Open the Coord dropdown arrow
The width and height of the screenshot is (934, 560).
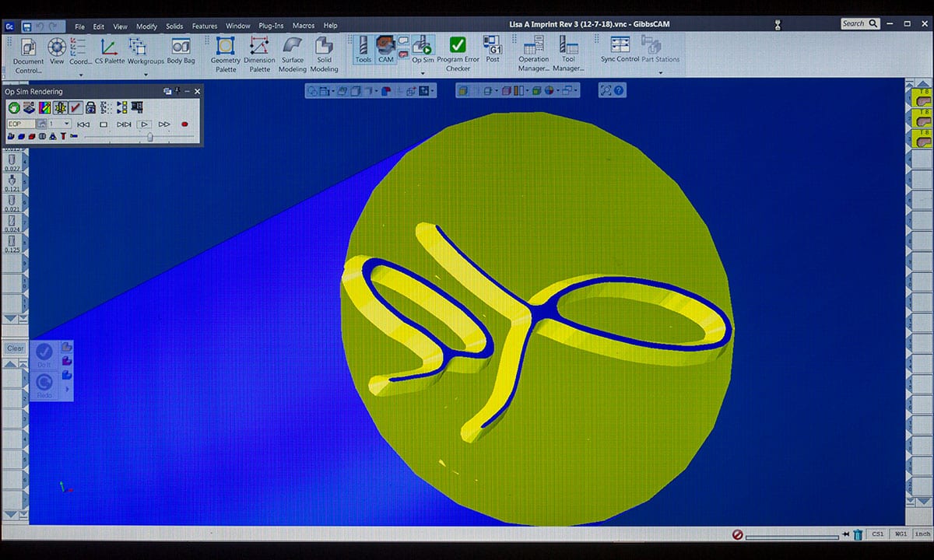tap(81, 75)
